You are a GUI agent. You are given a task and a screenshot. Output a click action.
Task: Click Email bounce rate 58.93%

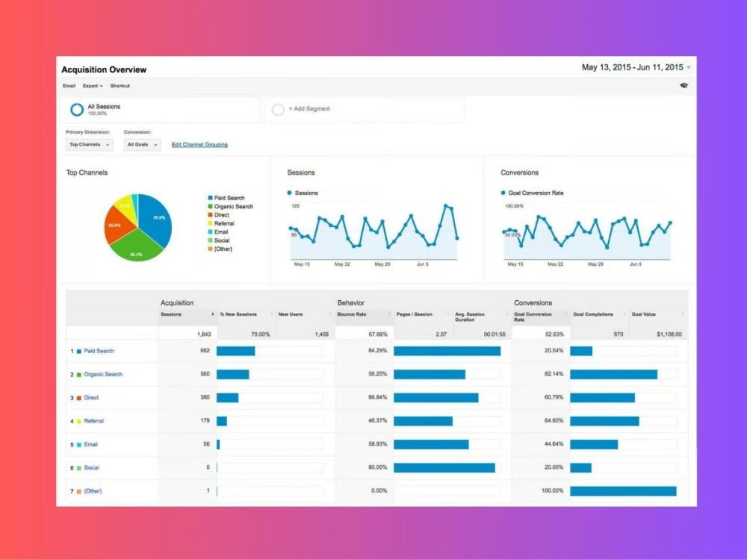[x=378, y=444]
